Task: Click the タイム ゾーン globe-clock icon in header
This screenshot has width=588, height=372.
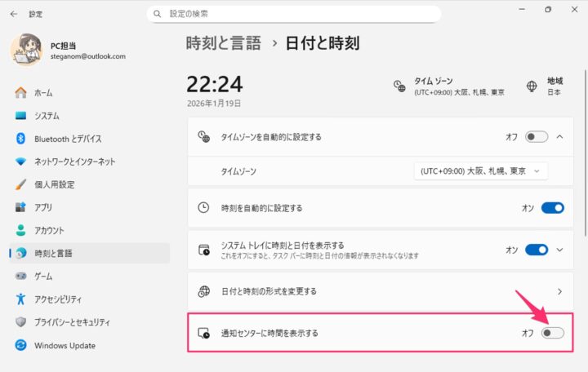Action: (399, 86)
